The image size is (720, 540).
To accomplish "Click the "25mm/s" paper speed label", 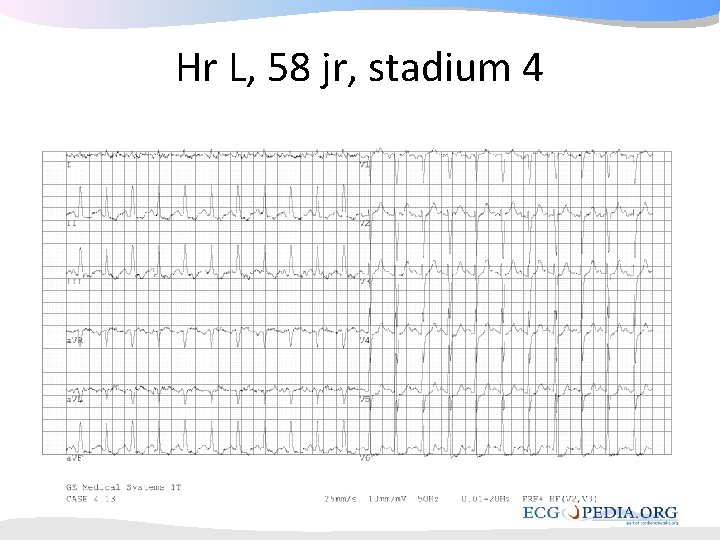I will coord(340,499).
